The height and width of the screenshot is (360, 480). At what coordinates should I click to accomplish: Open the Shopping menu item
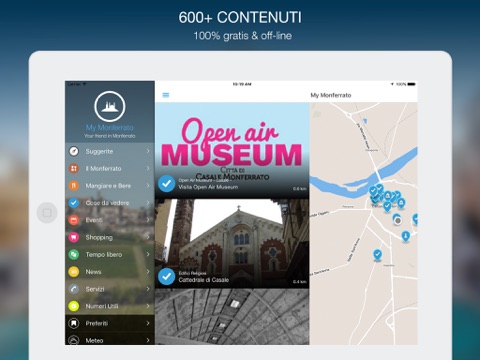click(x=110, y=237)
